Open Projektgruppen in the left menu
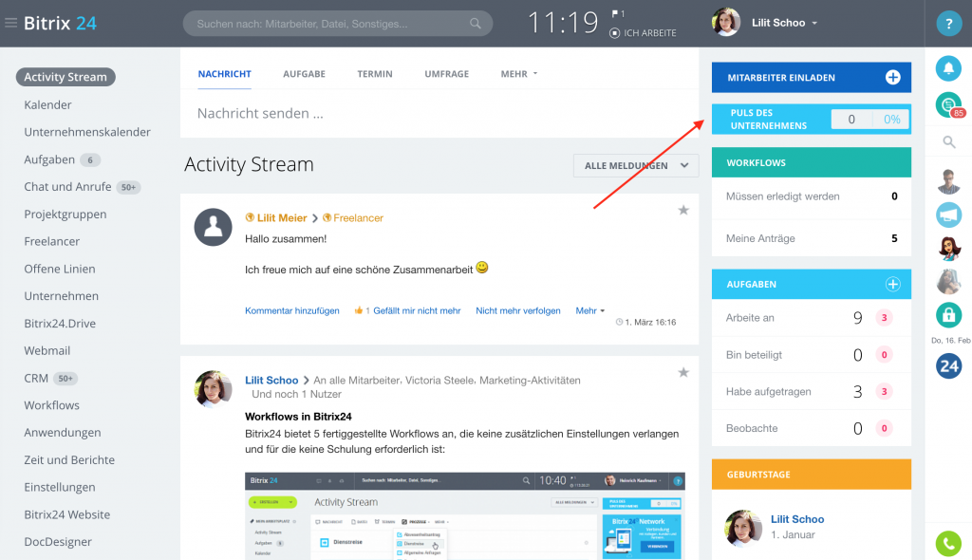972x560 pixels. pos(65,214)
